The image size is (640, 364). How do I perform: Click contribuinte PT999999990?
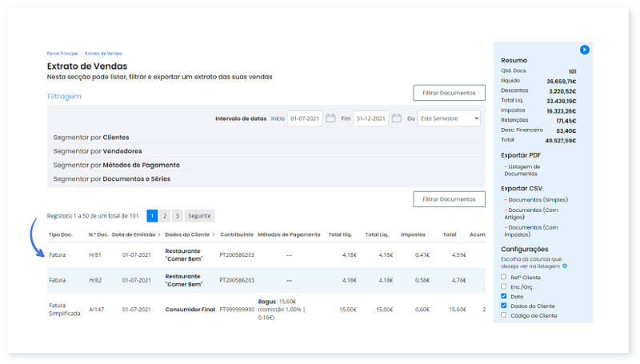coord(237,310)
